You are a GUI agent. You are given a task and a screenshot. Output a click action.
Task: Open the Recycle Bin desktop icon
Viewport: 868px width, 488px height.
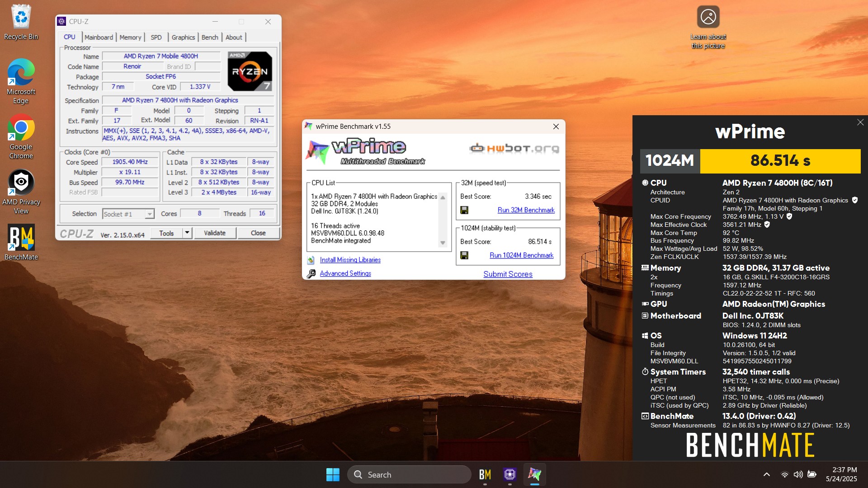coord(21,22)
